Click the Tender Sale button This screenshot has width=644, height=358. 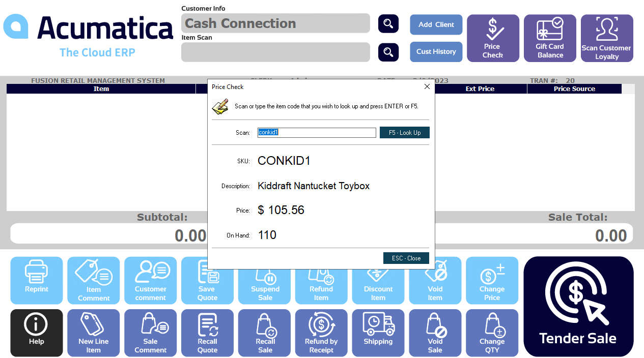pyautogui.click(x=578, y=306)
